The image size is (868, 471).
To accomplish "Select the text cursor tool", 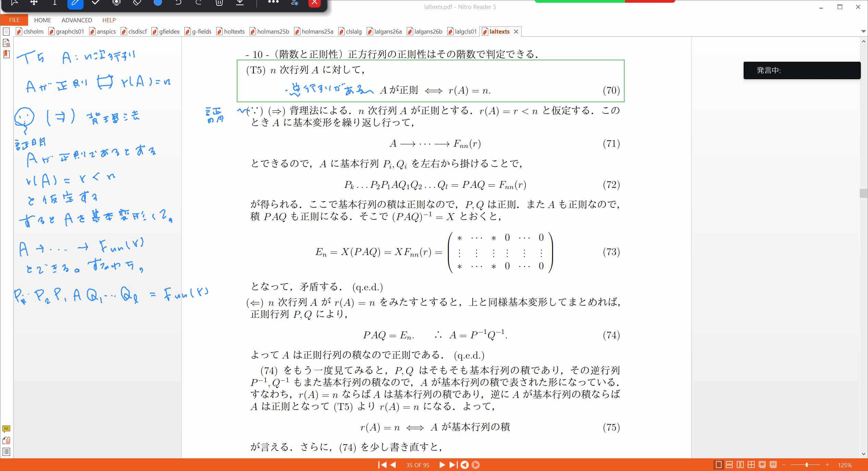I will tap(54, 3).
